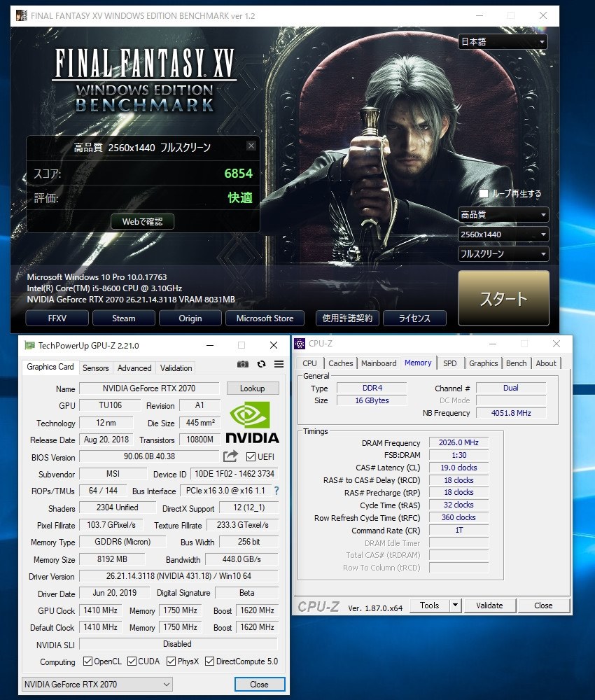Viewport: 595px width, 700px height.
Task: Click the Bus Interface question mark
Action: 276,491
